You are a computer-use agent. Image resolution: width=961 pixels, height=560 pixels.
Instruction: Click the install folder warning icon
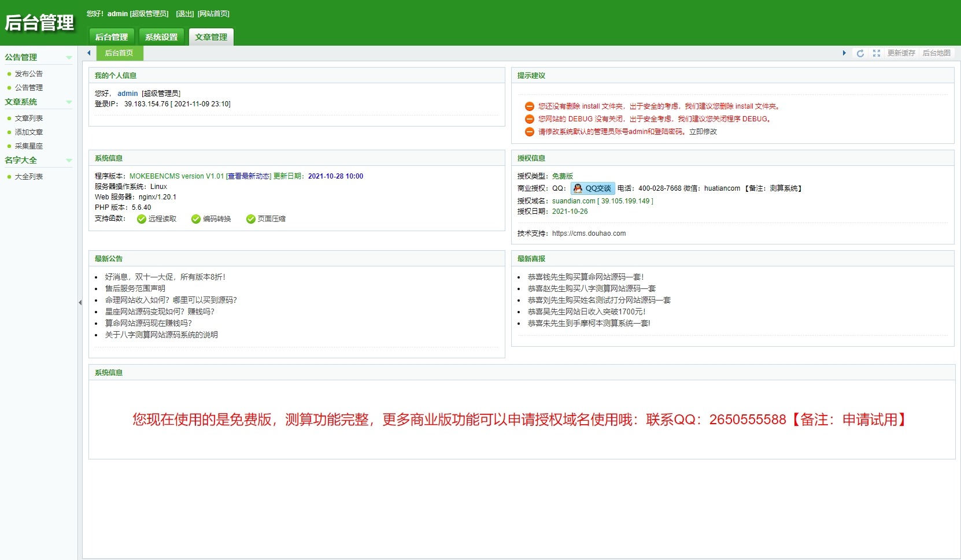pyautogui.click(x=529, y=106)
